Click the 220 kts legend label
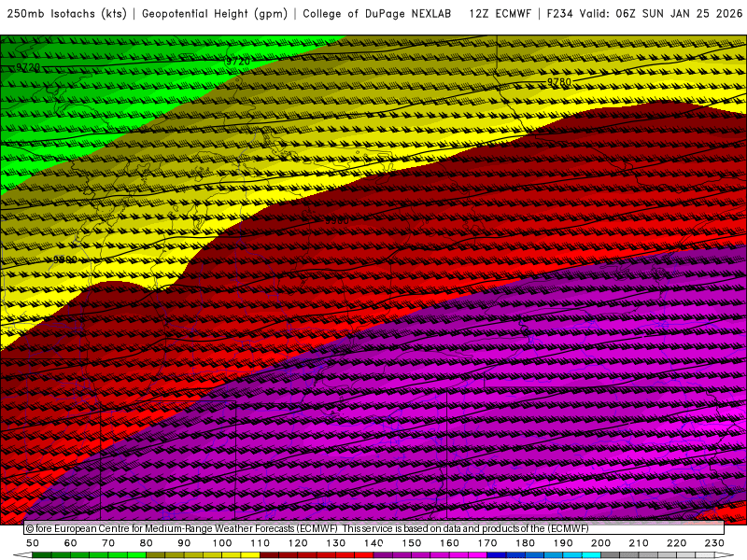 pyautogui.click(x=676, y=543)
